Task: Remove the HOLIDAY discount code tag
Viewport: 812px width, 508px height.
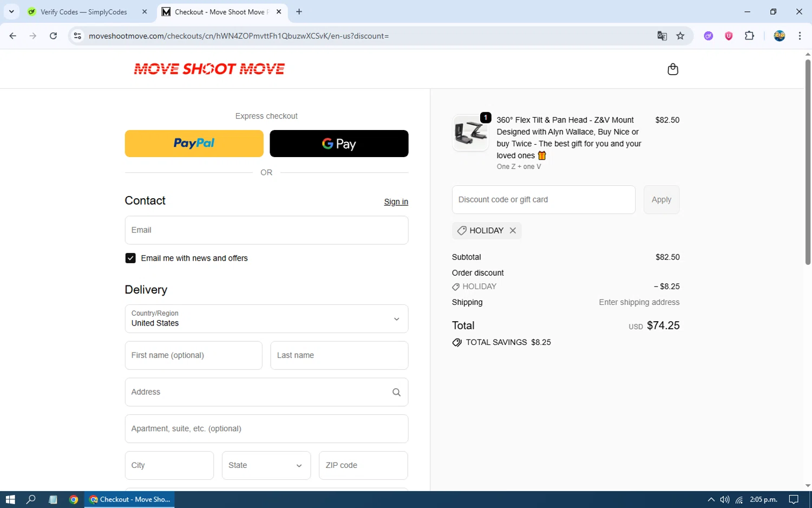Action: click(513, 231)
